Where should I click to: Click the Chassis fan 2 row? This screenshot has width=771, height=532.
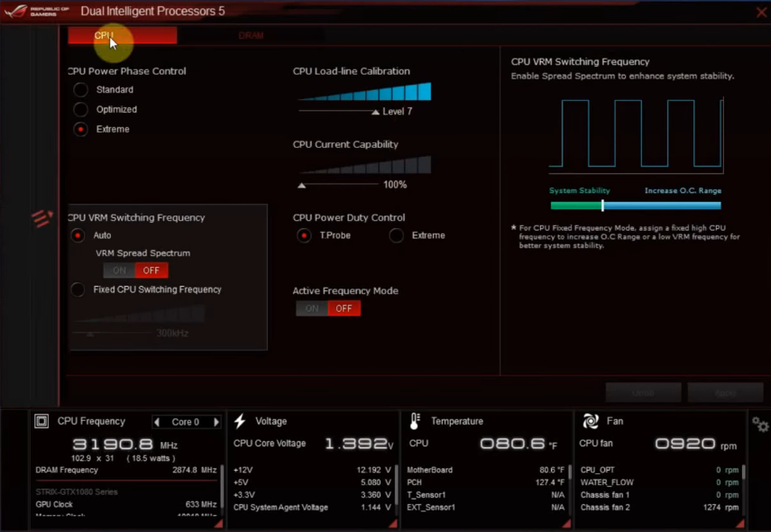point(659,508)
